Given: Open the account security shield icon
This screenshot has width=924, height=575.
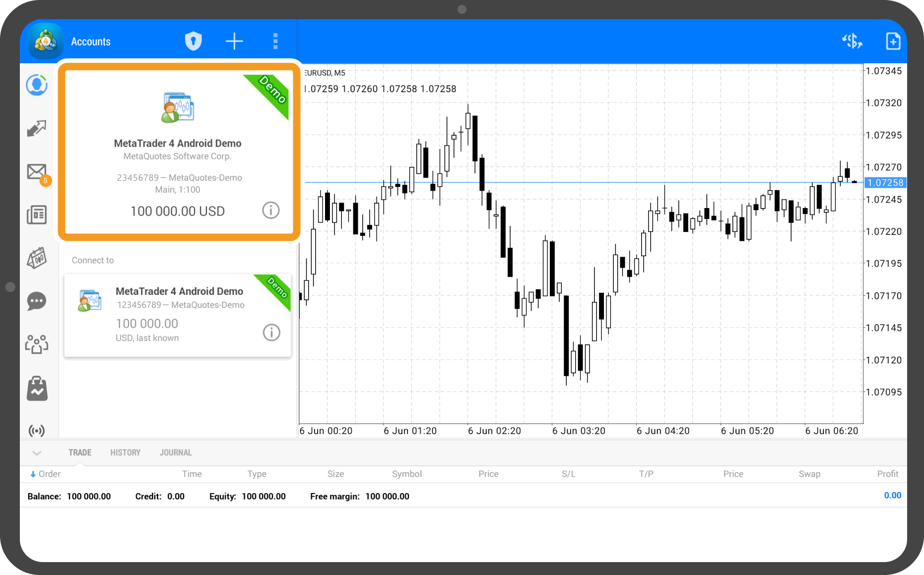Looking at the screenshot, I should (193, 41).
